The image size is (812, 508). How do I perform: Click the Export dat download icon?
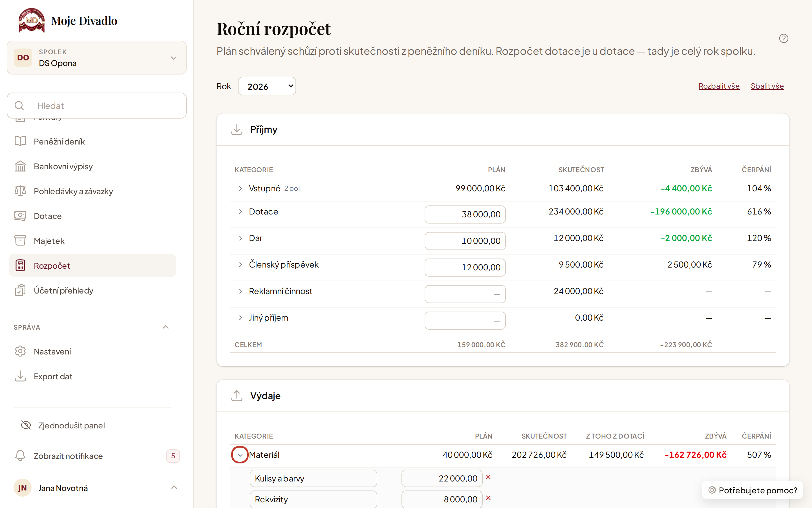point(20,376)
